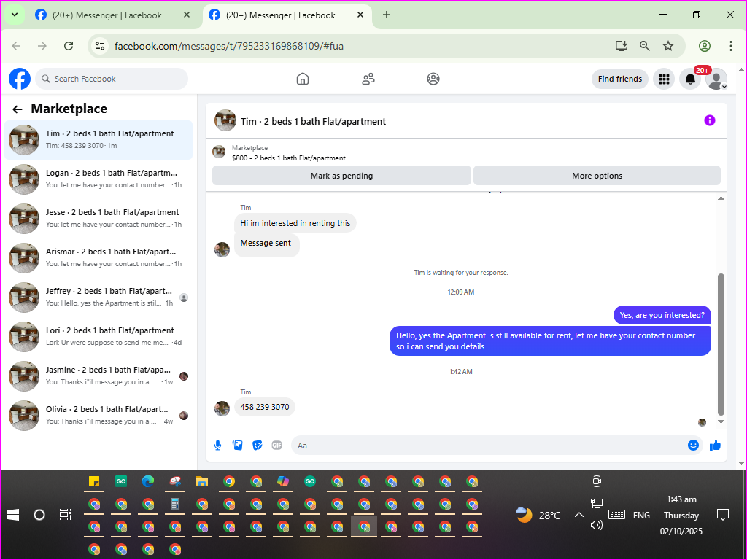Click the chat header Tim listing title
Viewport: 747px width, 560px height.
[313, 122]
